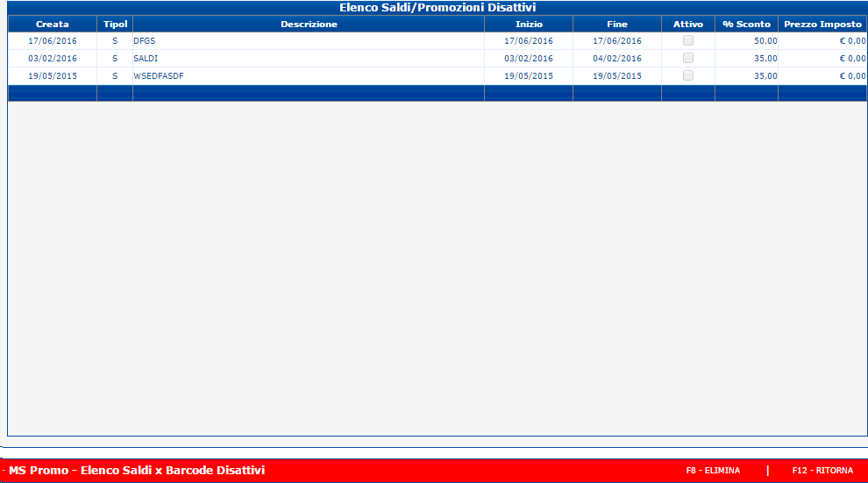
Task: Sort by Descrizione column header
Action: [x=309, y=24]
